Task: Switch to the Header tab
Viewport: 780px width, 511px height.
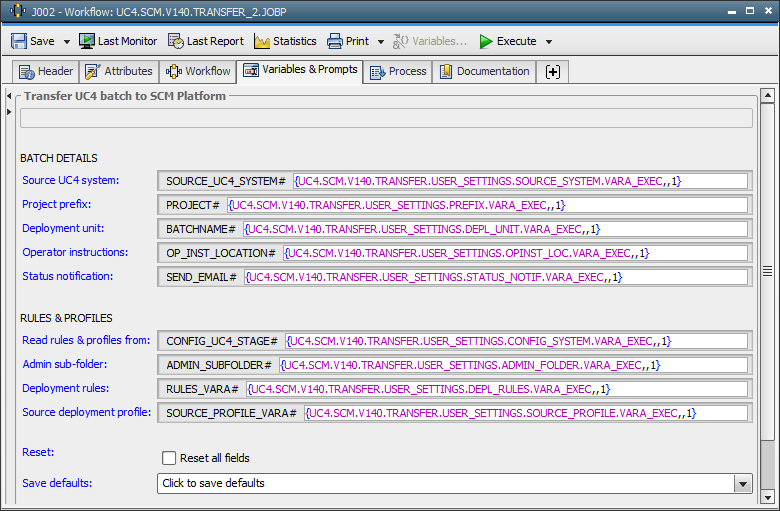Action: pos(45,72)
